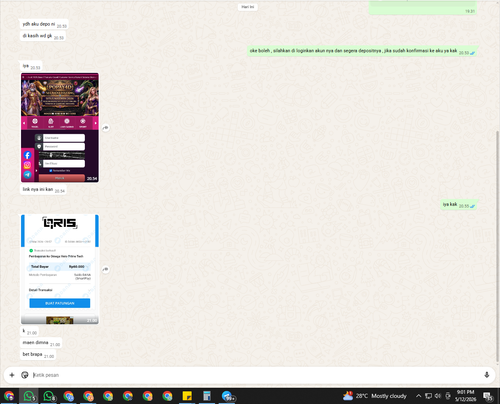Click the 'Hari ini' date label
Viewport: 500px width, 404px height.
pos(248,7)
